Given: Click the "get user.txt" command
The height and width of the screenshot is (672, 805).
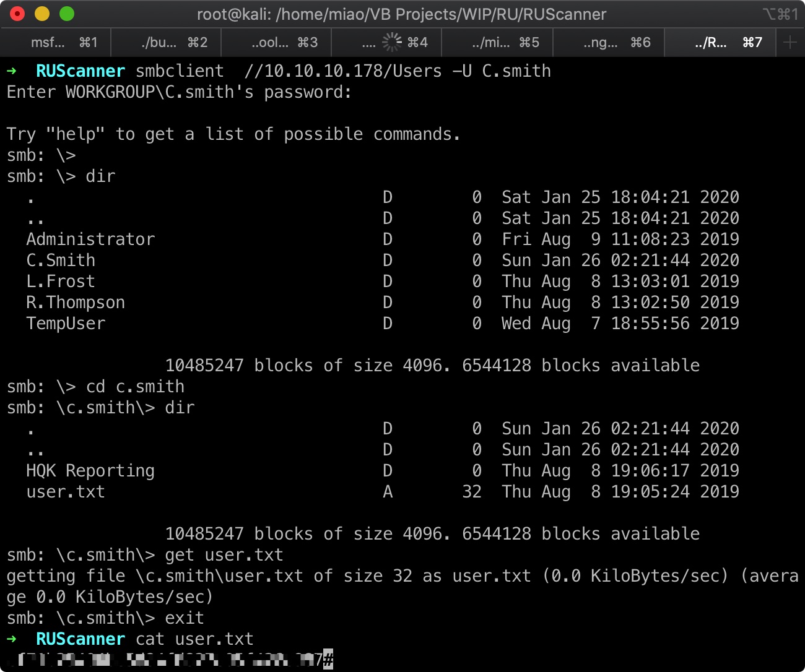Looking at the screenshot, I should tap(224, 555).
